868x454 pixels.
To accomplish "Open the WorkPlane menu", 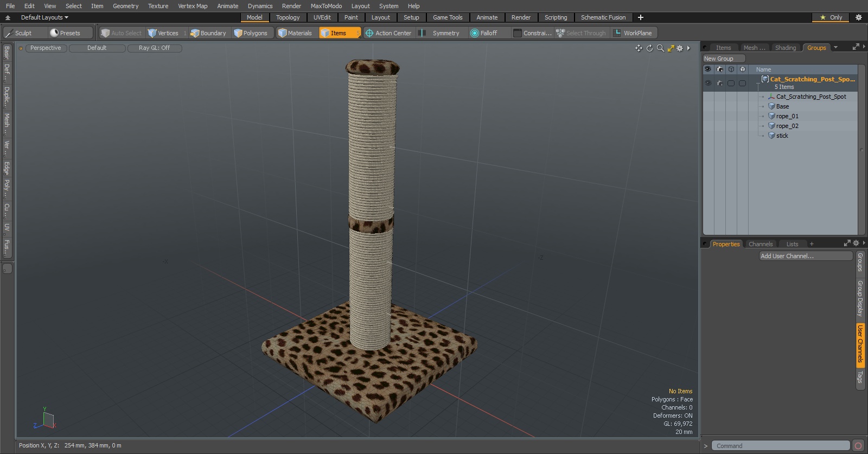I will pyautogui.click(x=633, y=33).
